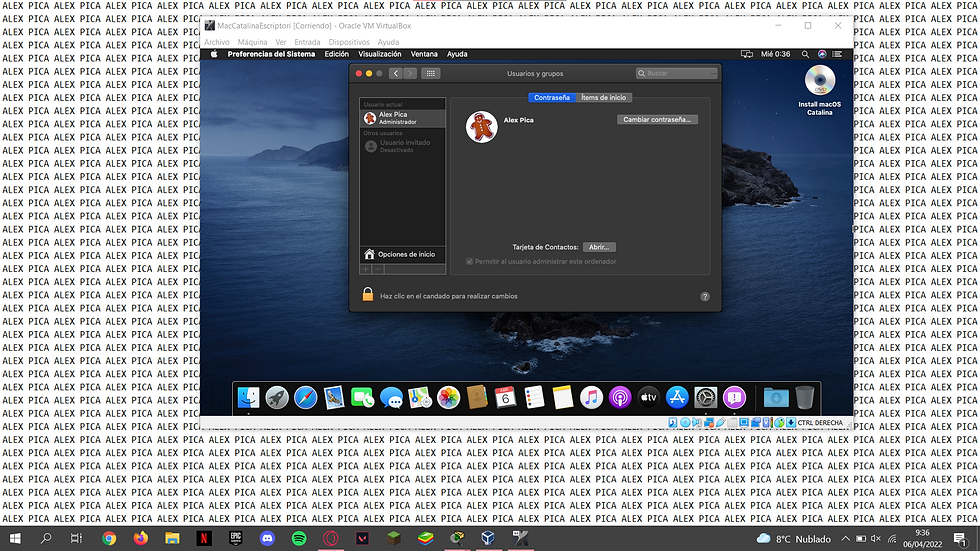Click the Apple menu logo
This screenshot has height=551, width=980.
pos(214,54)
